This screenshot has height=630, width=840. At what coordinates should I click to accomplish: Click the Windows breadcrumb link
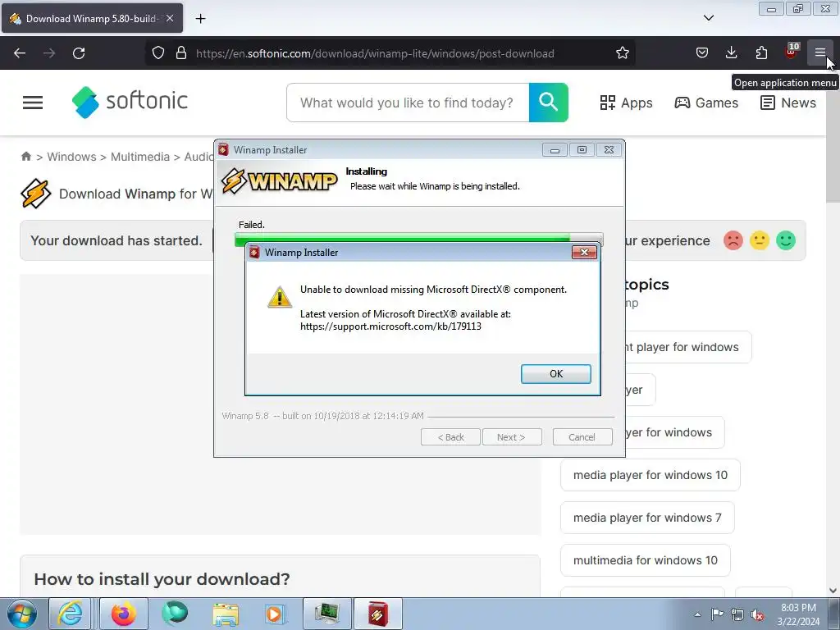coord(72,157)
